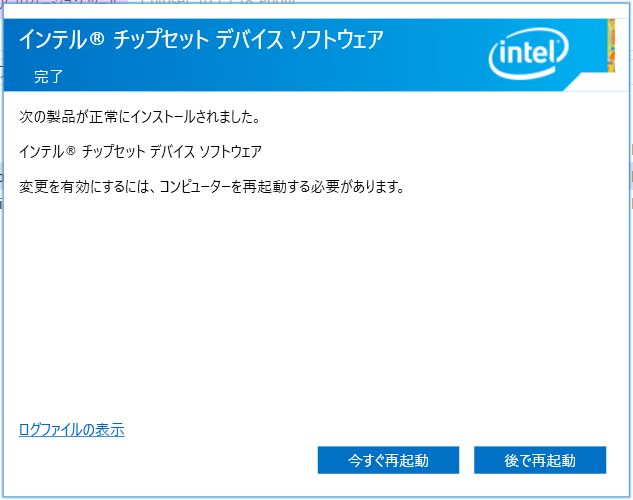Click the 完了 status label
The width and height of the screenshot is (633, 500).
(48, 76)
